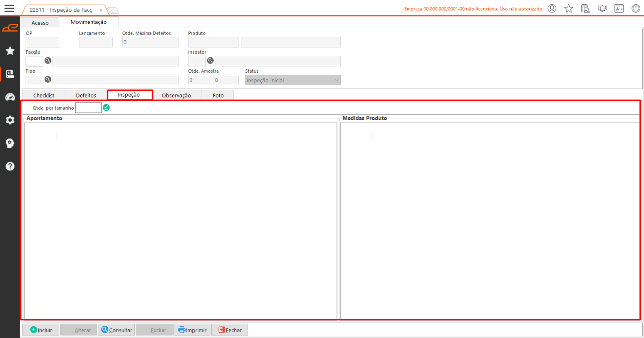
Task: Click the user profile icon
Action: (552, 8)
